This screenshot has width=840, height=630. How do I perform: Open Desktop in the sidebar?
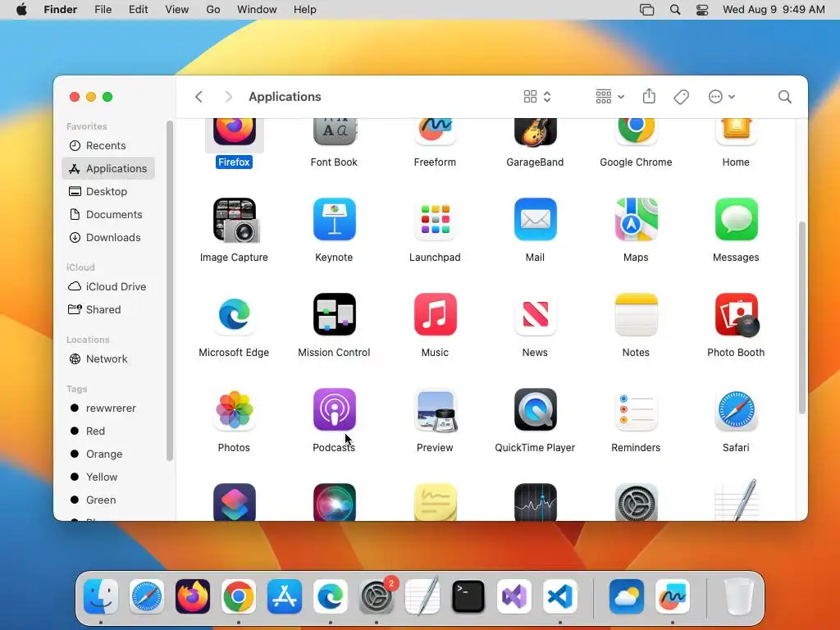pos(108,192)
